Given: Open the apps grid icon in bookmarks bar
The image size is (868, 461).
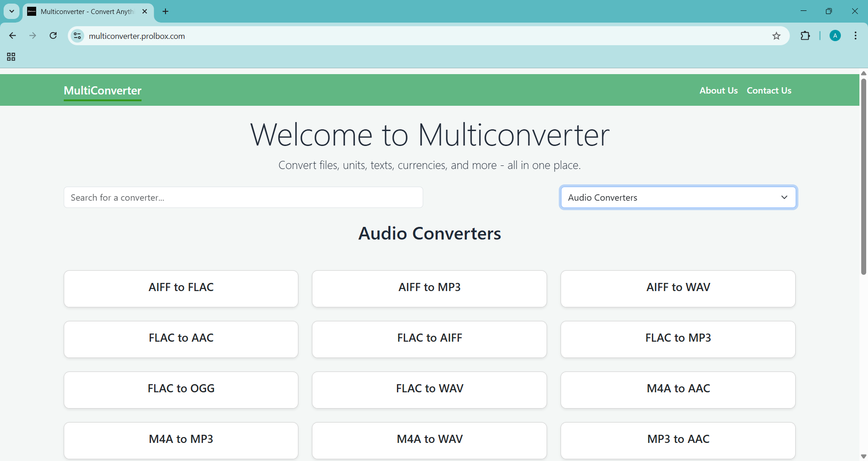Looking at the screenshot, I should (11, 57).
